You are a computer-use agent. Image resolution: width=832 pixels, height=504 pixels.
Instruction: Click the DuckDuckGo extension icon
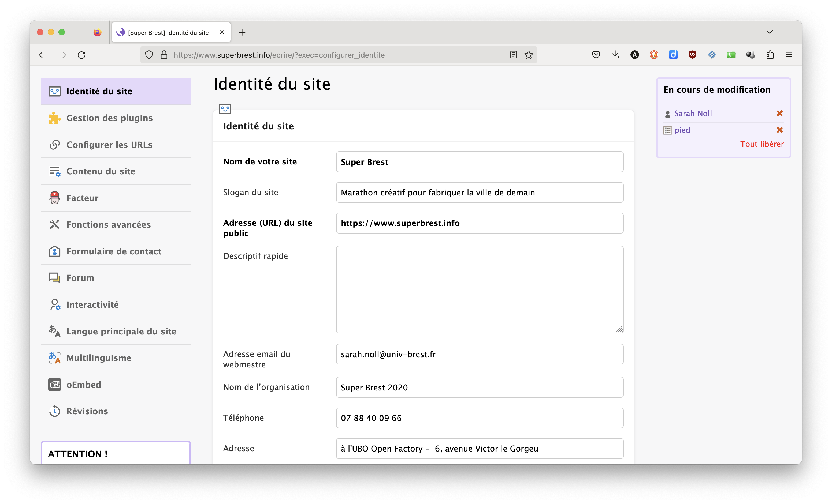654,55
